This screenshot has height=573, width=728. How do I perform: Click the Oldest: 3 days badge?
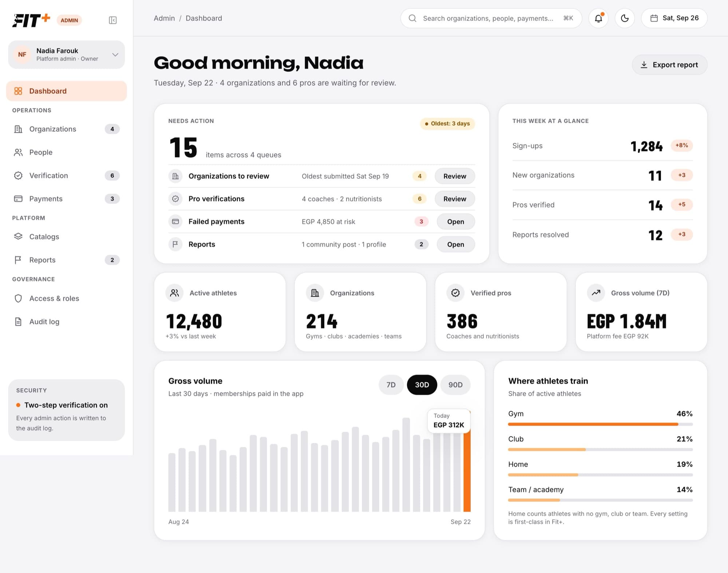(x=447, y=124)
